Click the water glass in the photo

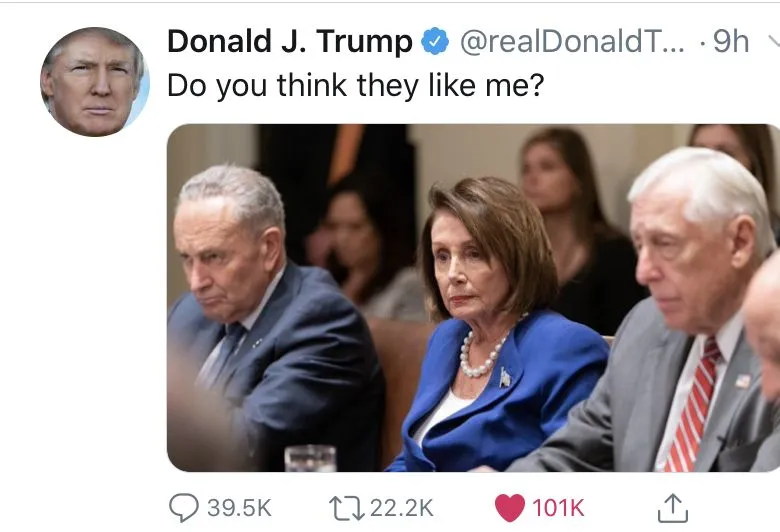pos(310,458)
